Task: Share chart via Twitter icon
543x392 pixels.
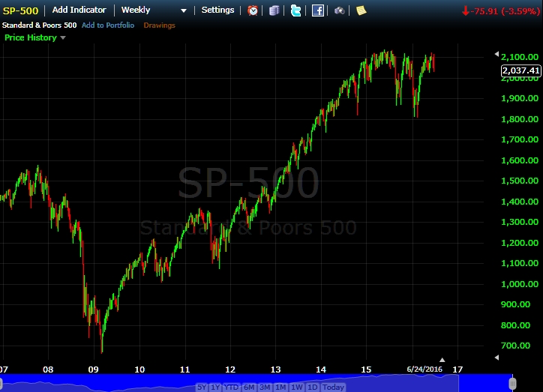Action: pyautogui.click(x=296, y=10)
